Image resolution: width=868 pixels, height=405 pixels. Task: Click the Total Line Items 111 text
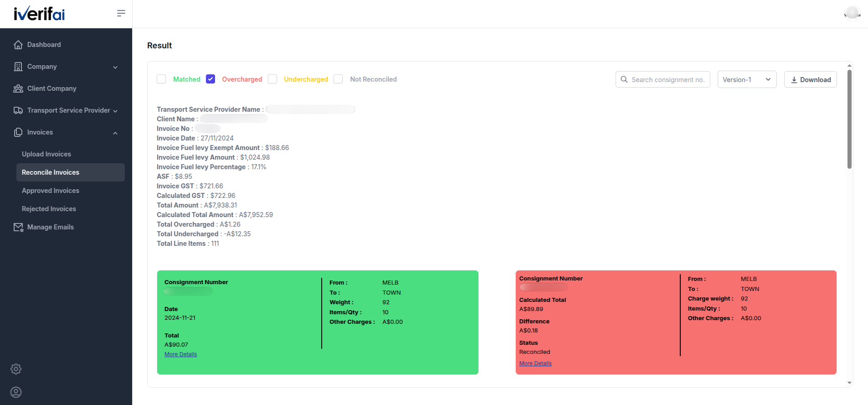click(188, 244)
